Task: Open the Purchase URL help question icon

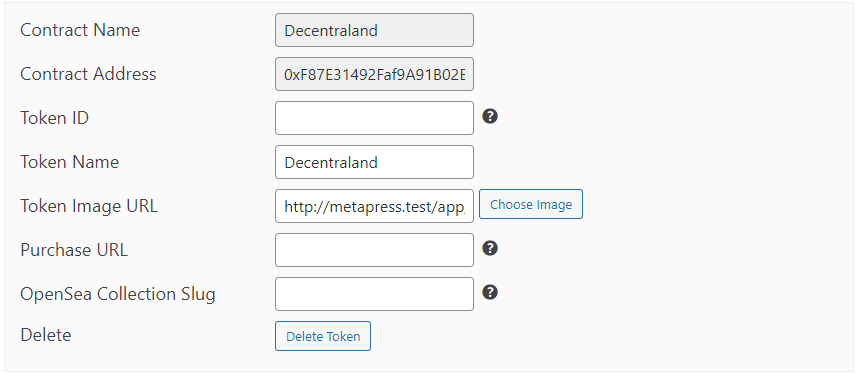Action: 490,249
